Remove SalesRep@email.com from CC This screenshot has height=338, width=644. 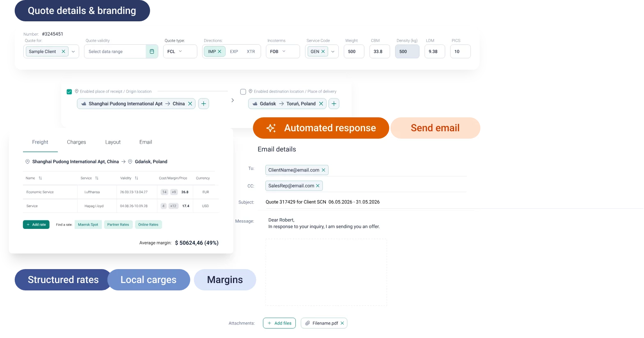[x=317, y=186]
